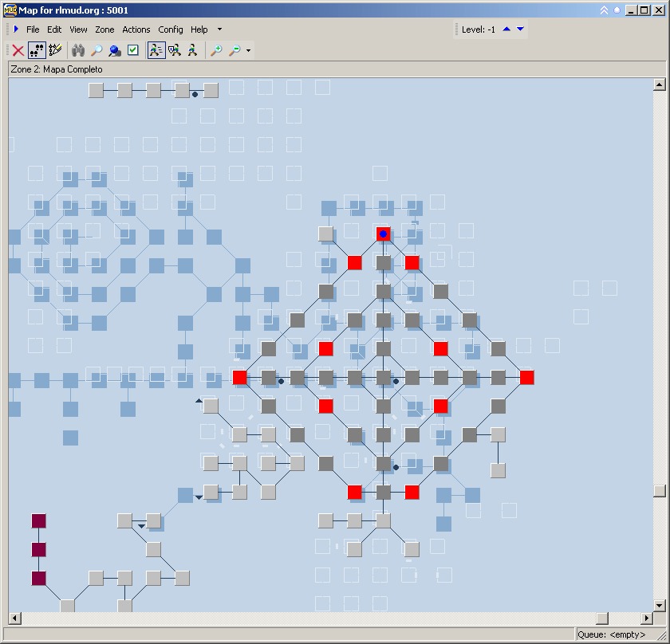Screen dimensions: 670x644
Task: Toggle map creation edit mode
Action: coord(55,50)
